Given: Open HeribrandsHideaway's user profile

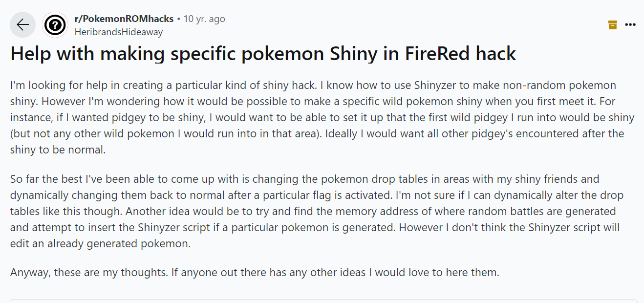Looking at the screenshot, I should coord(118,32).
